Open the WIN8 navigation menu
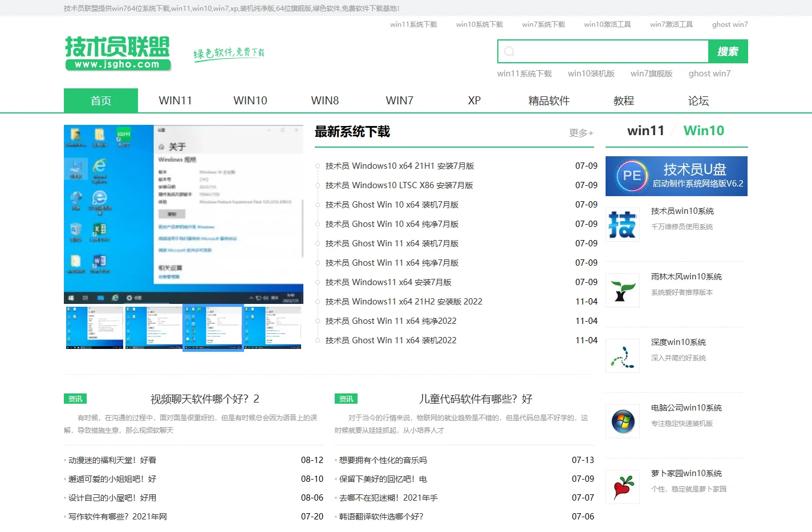Viewport: 812px width, 532px height. pos(325,100)
